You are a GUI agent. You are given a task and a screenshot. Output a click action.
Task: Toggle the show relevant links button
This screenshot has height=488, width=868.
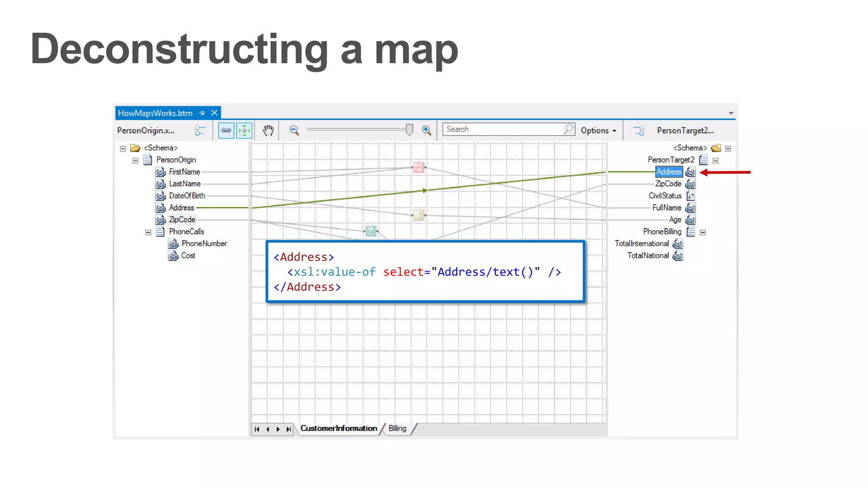point(226,130)
